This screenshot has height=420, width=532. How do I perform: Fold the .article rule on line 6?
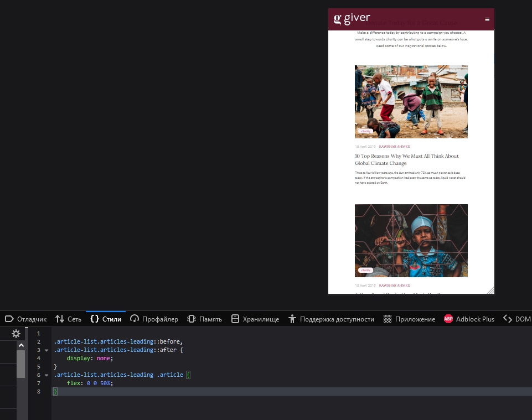click(x=47, y=375)
